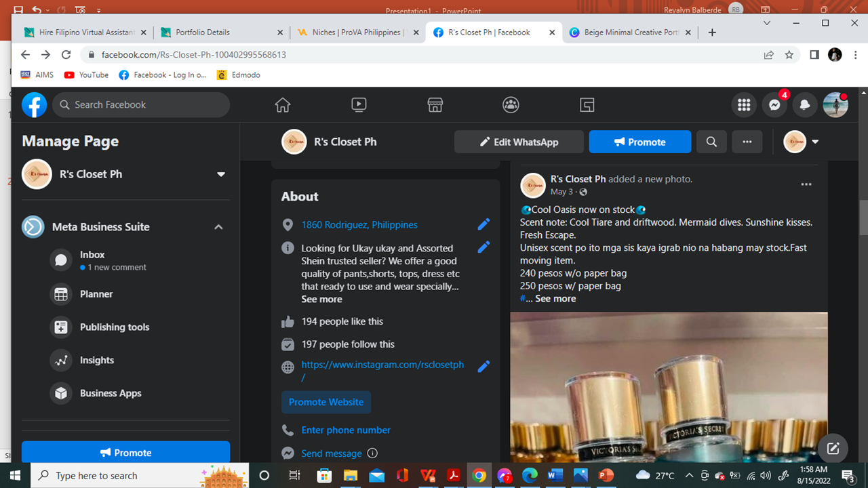Image resolution: width=868 pixels, height=488 pixels.
Task: Click the page search magnifier icon
Action: (x=711, y=142)
